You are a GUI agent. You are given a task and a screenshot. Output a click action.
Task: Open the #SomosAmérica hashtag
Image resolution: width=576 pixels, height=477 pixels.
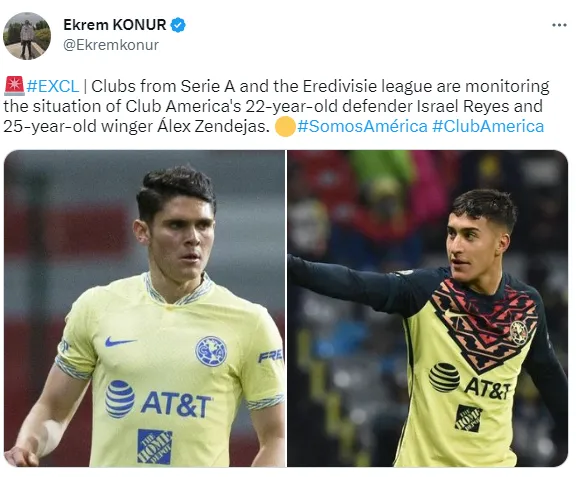click(362, 126)
